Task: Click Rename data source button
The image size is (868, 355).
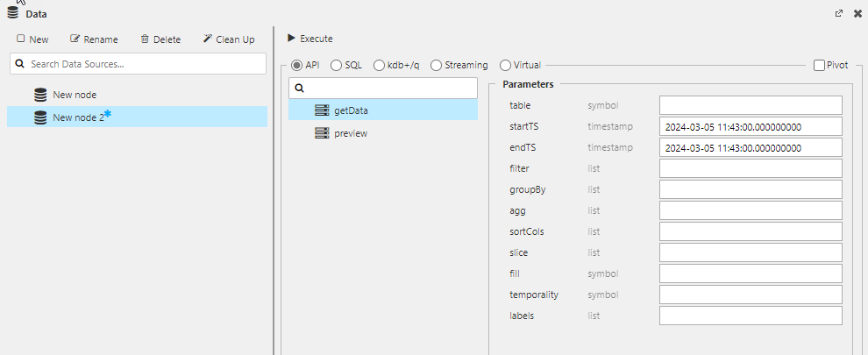Action: tap(94, 39)
